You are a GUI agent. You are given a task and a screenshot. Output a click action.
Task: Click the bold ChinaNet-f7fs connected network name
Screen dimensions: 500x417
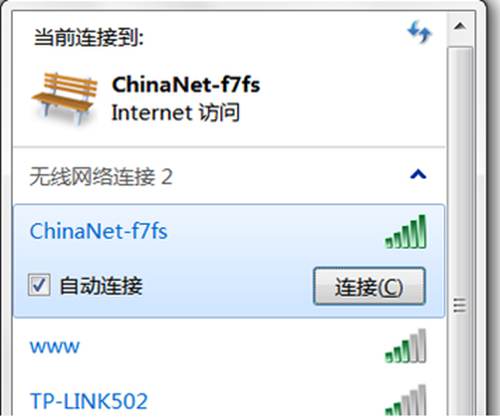(x=186, y=84)
